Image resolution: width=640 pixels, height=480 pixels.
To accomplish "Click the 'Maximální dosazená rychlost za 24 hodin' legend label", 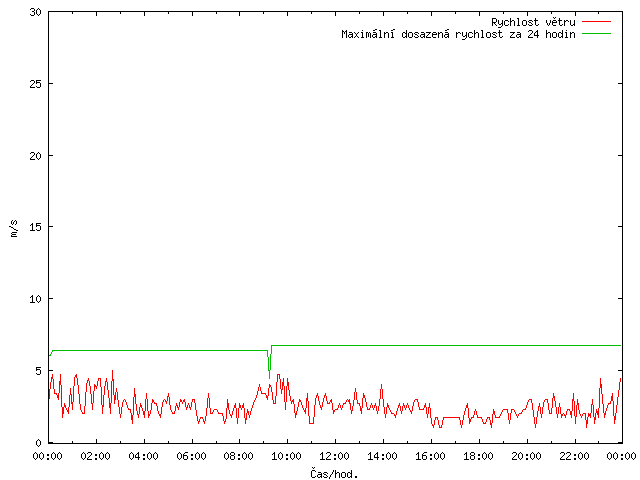I will pyautogui.click(x=458, y=34).
